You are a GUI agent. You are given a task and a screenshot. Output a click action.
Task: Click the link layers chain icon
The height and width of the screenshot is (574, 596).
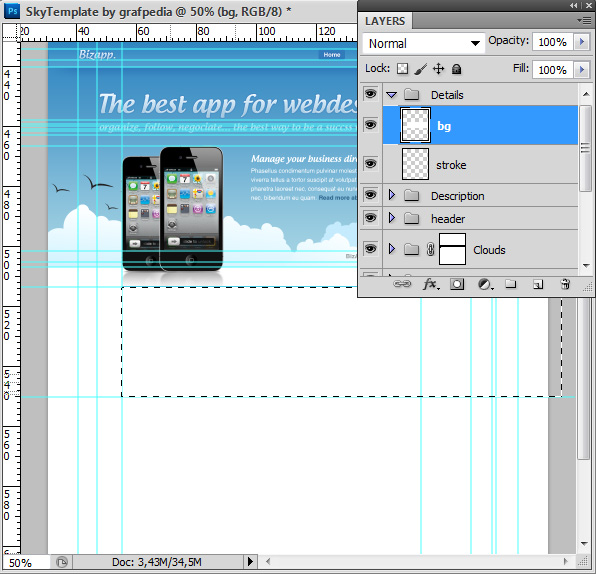(x=402, y=284)
